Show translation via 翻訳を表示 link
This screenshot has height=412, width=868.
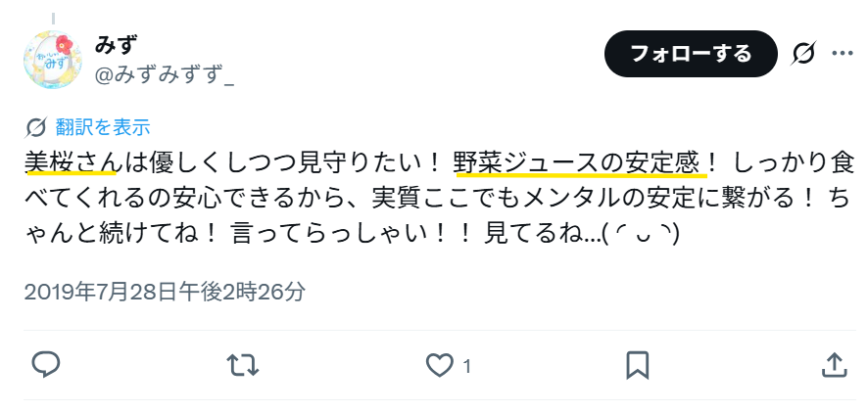[x=103, y=128]
